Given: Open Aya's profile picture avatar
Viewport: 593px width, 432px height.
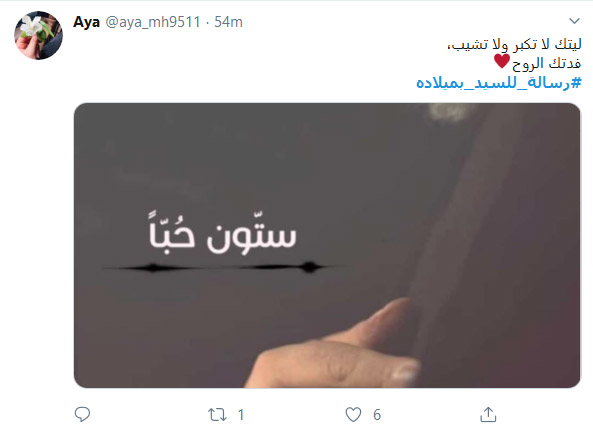Looking at the screenshot, I should click(x=38, y=35).
